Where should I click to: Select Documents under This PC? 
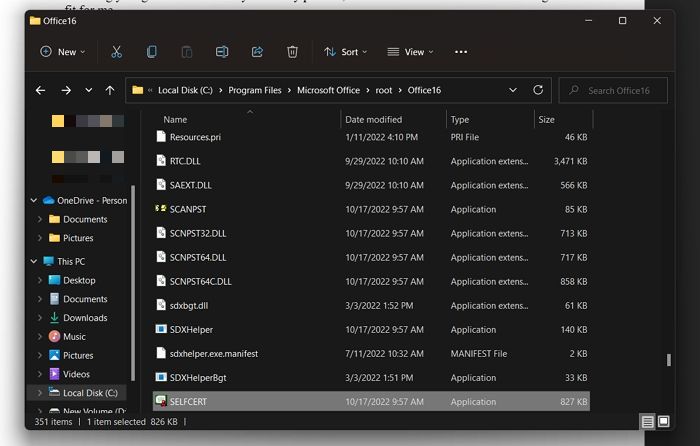point(85,299)
